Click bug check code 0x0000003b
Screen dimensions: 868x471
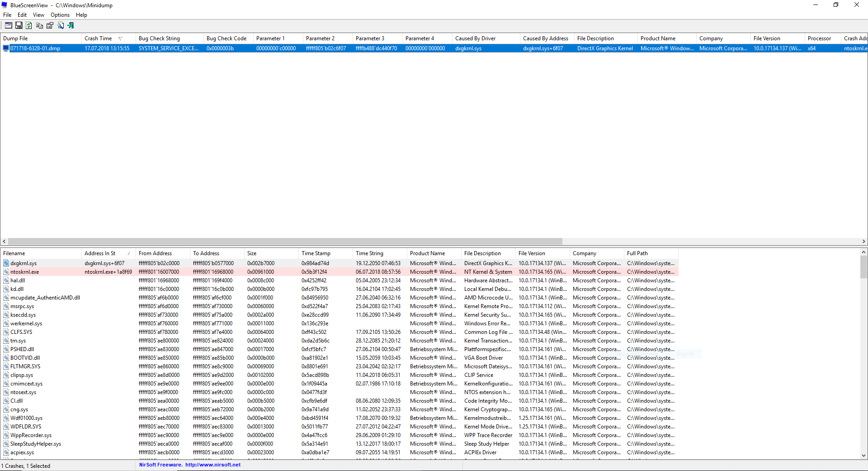(220, 48)
